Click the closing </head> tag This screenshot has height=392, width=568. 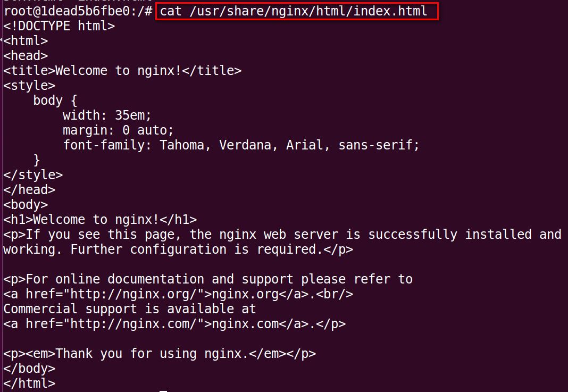point(29,189)
